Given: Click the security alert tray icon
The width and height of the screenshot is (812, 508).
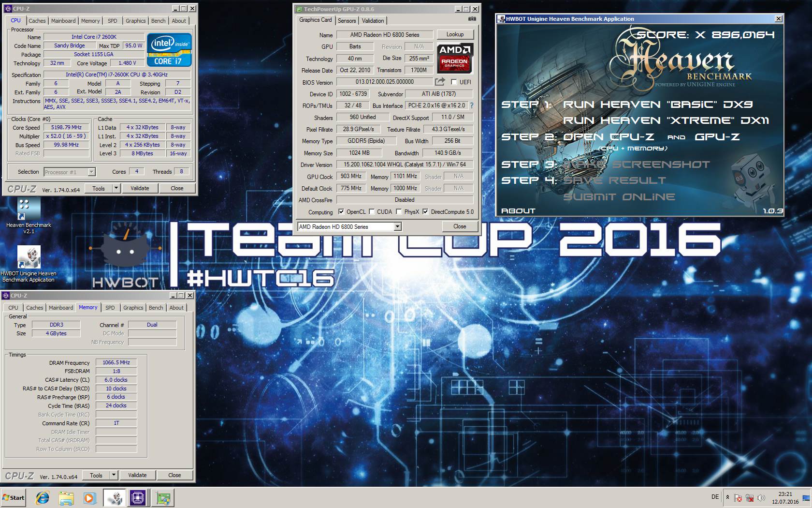Looking at the screenshot, I should point(738,498).
